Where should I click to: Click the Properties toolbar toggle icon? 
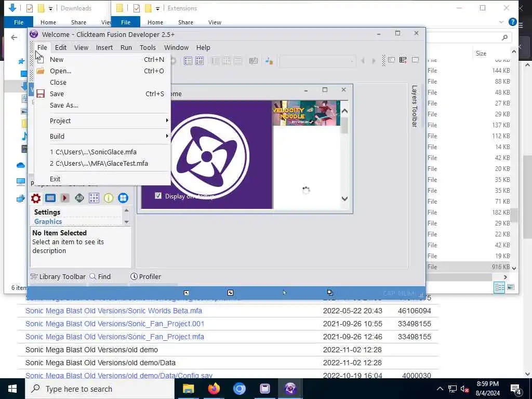pos(403,60)
